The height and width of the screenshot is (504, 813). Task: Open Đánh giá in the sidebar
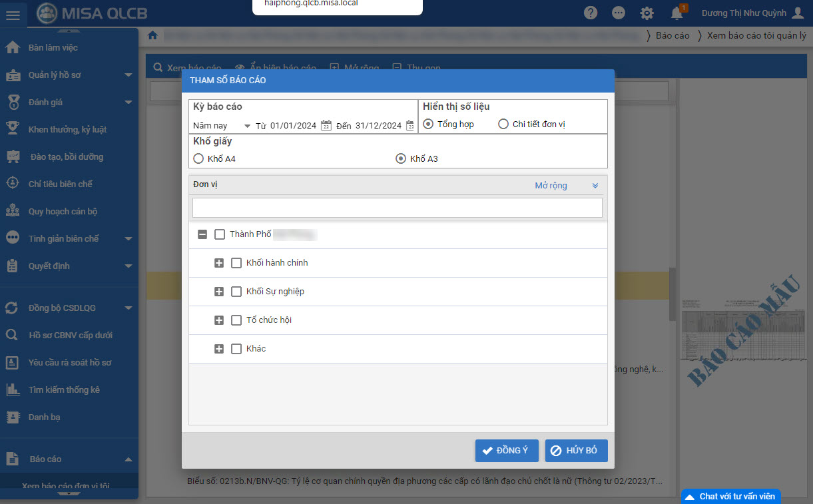[x=45, y=103]
